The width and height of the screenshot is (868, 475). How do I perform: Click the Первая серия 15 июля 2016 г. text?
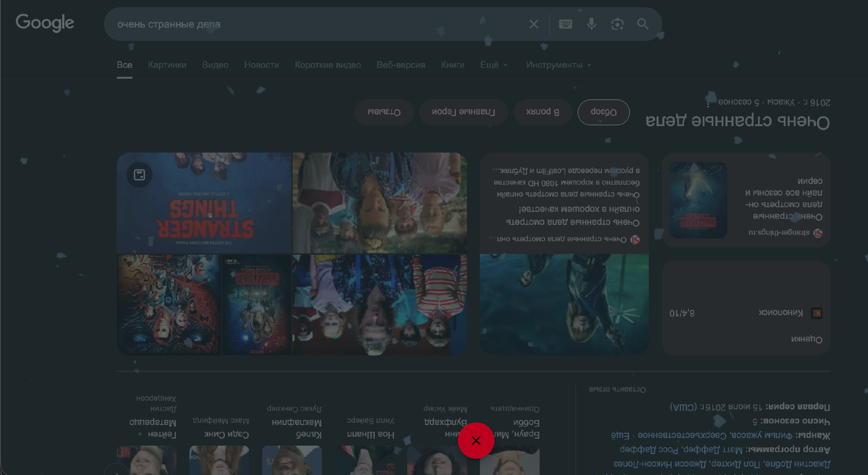(x=750, y=407)
